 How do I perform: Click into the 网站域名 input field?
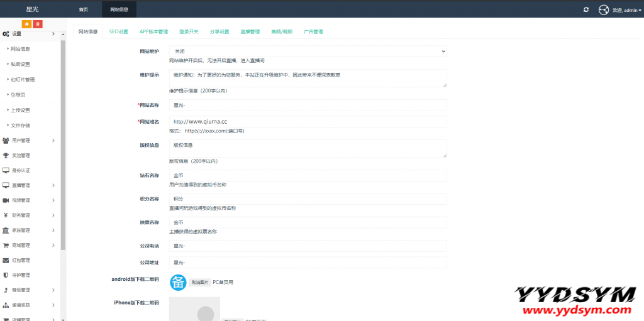(308, 121)
